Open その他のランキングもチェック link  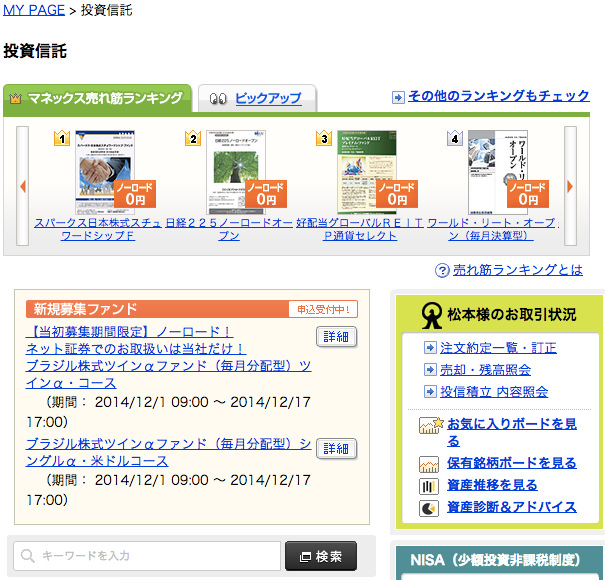(498, 96)
